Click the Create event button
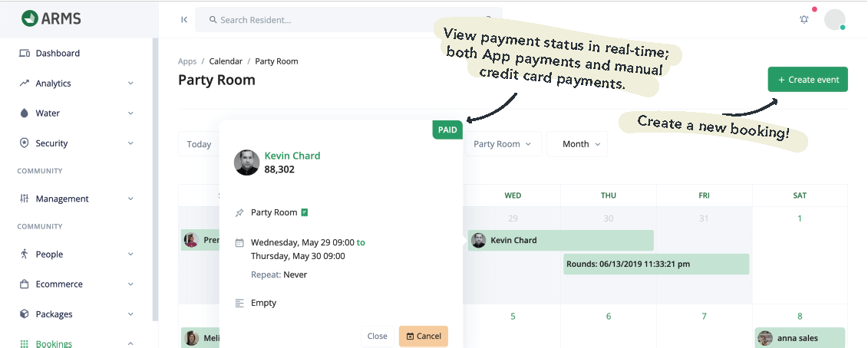Viewport: 868px width, 348px height. coord(807,80)
